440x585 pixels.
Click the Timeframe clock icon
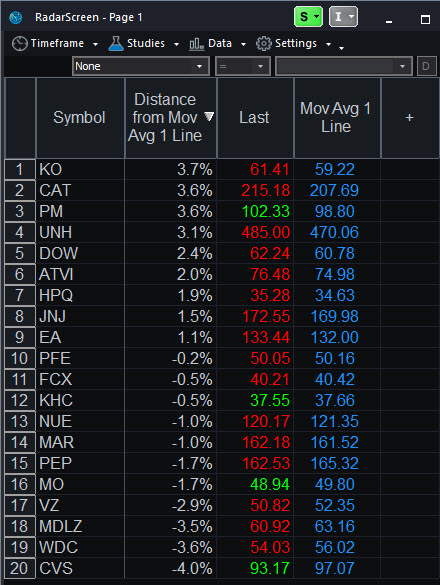(x=19, y=44)
